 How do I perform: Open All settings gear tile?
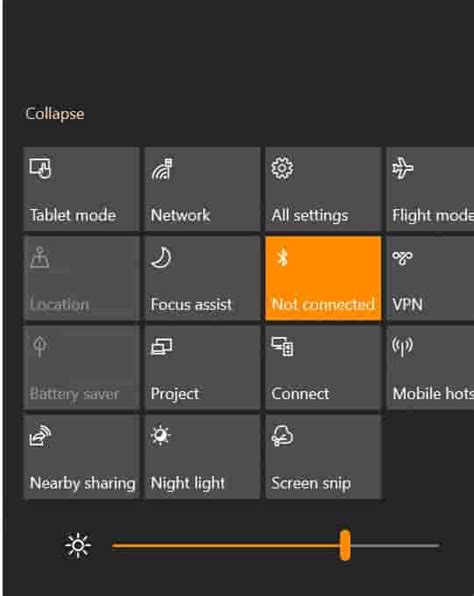coord(323,189)
